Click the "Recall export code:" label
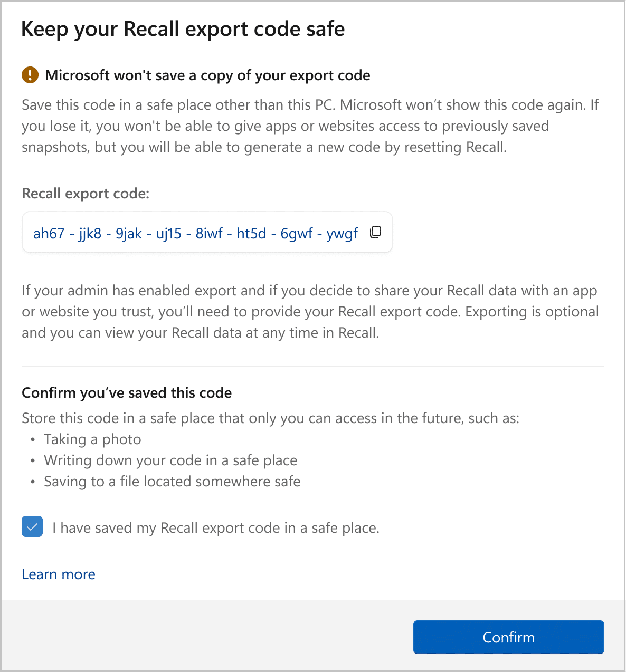This screenshot has width=626, height=672. pos(86,194)
